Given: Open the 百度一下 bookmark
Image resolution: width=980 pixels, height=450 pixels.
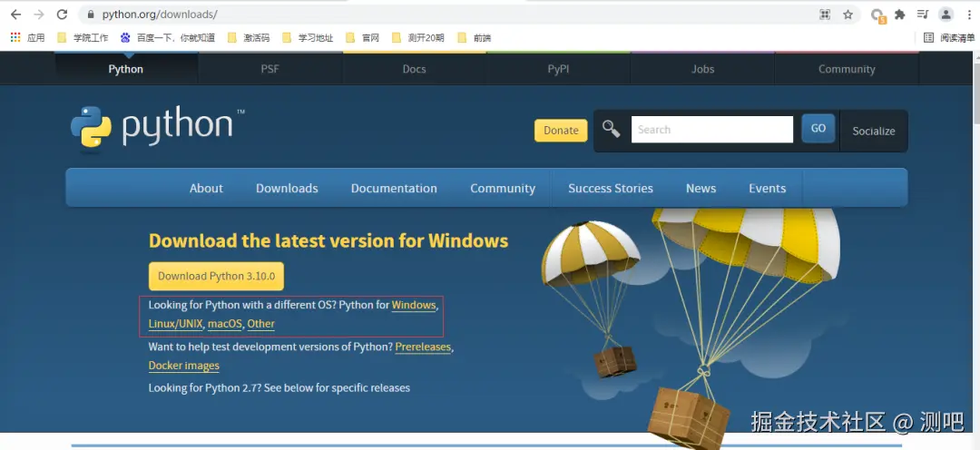Looking at the screenshot, I should coord(168,37).
